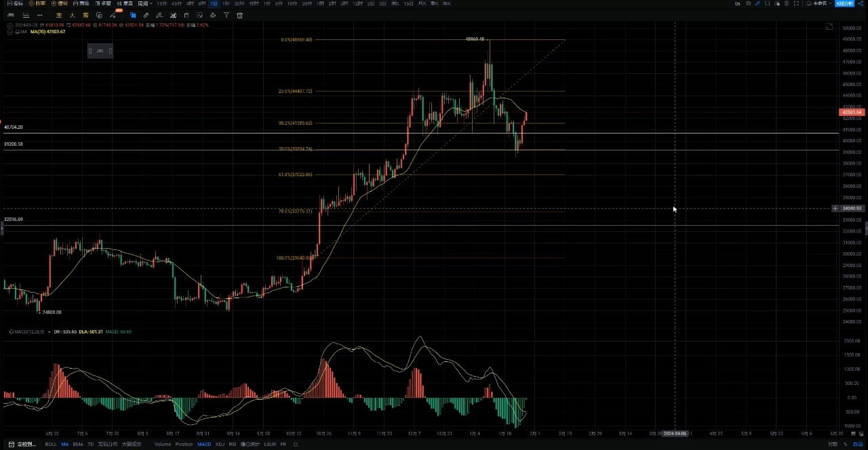This screenshot has width=868, height=450.
Task: Toggle the 自动 auto scale option
Action: tap(857, 445)
